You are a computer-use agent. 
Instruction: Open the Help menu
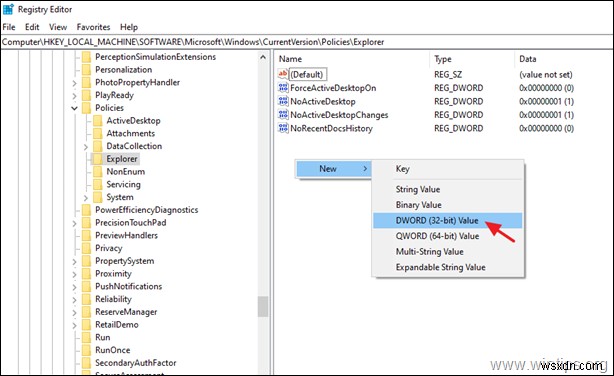point(129,27)
